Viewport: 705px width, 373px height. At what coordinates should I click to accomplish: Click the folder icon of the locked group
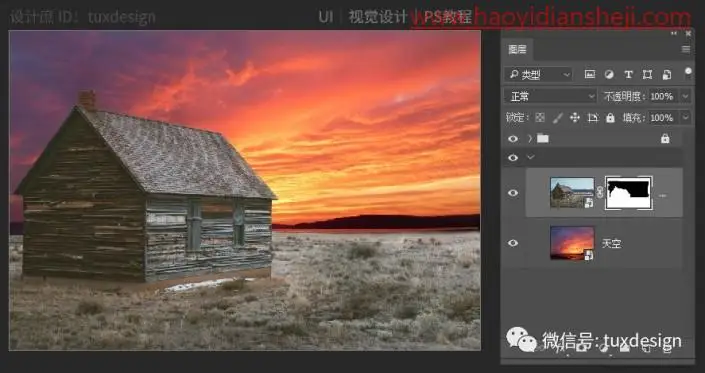pyautogui.click(x=543, y=138)
